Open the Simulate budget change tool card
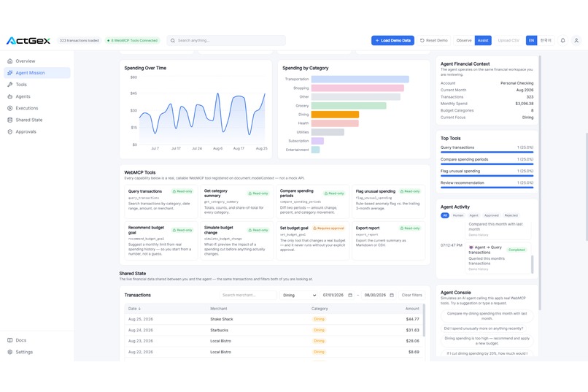 point(237,241)
